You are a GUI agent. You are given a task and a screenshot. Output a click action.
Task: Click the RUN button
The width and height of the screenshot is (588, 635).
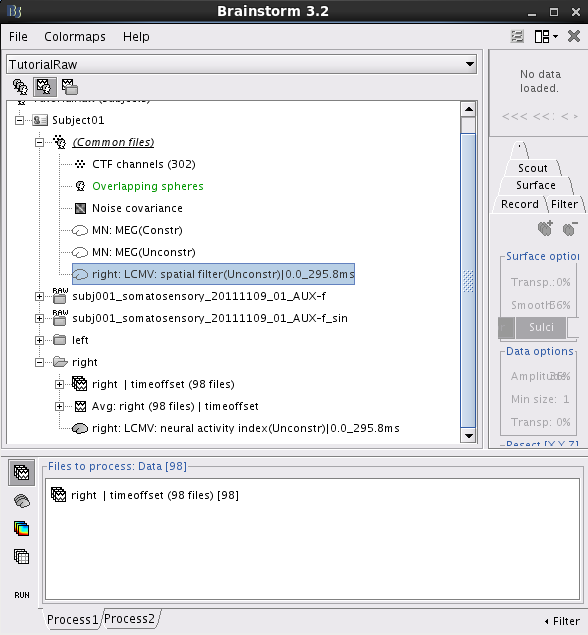click(22, 595)
